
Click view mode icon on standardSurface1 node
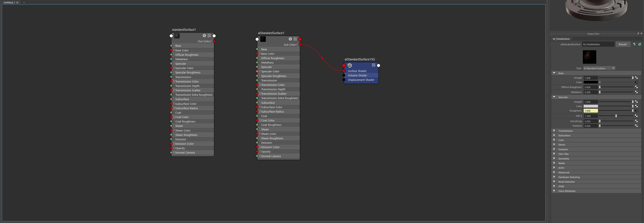click(x=209, y=36)
